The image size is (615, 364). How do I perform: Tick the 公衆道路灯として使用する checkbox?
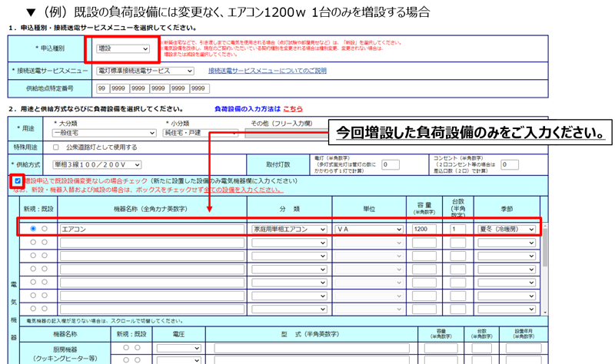pyautogui.click(x=55, y=147)
